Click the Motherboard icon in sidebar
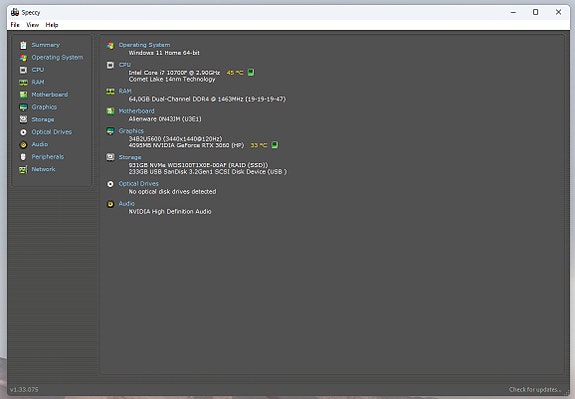Viewport: 575px width, 399px height. pos(23,95)
